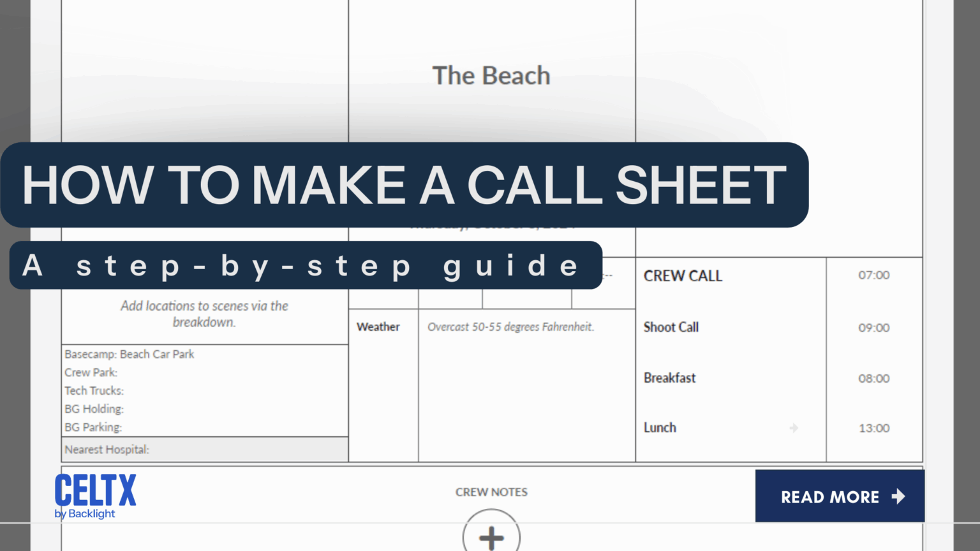Click the note about adding locations via breakdown
980x551 pixels.
coord(204,314)
